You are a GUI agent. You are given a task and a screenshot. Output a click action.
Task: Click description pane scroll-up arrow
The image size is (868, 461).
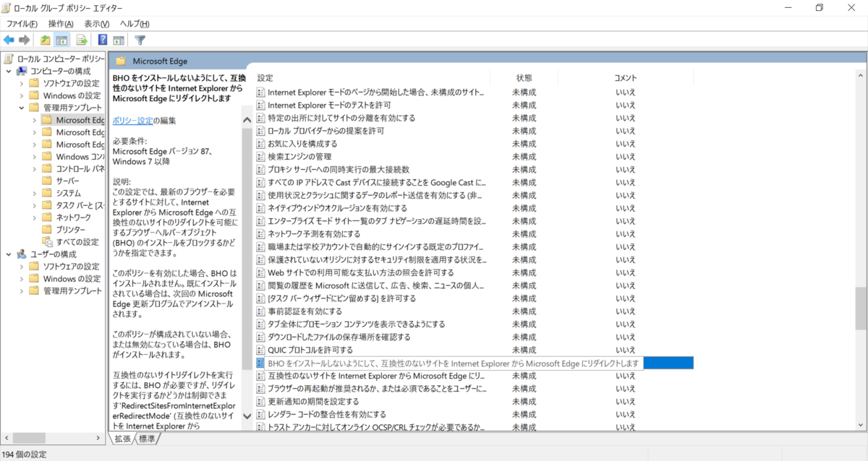246,120
